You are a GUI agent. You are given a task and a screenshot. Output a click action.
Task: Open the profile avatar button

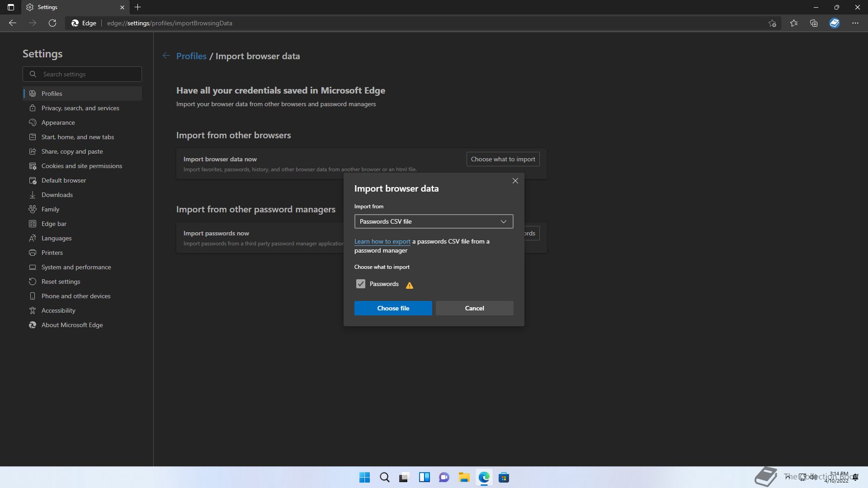pos(835,23)
